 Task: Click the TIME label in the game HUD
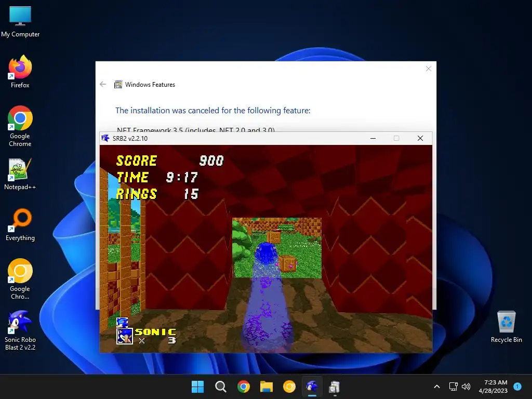point(132,177)
